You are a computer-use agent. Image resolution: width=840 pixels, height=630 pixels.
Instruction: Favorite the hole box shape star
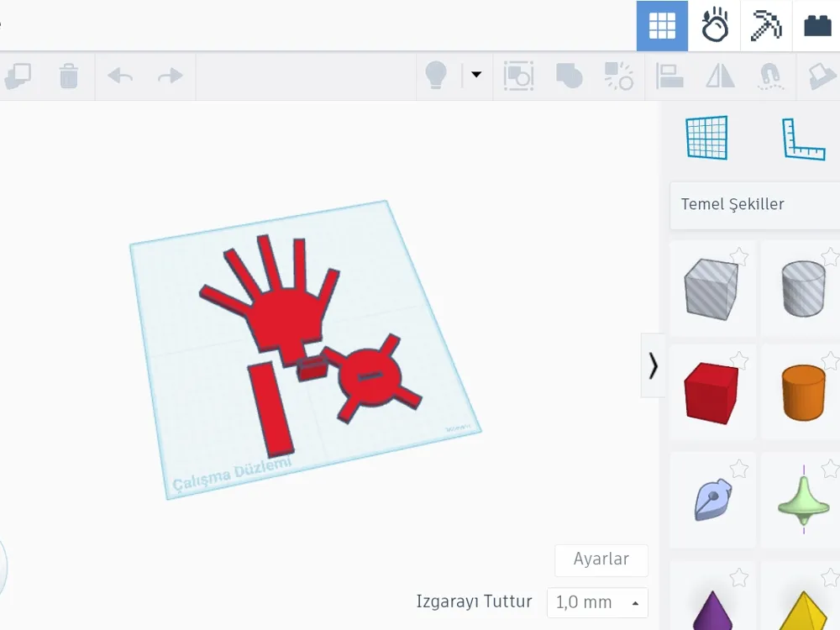click(739, 257)
